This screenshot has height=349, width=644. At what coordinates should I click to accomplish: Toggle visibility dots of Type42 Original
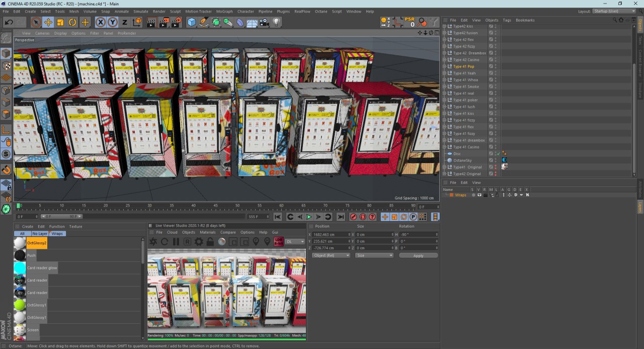point(496,174)
